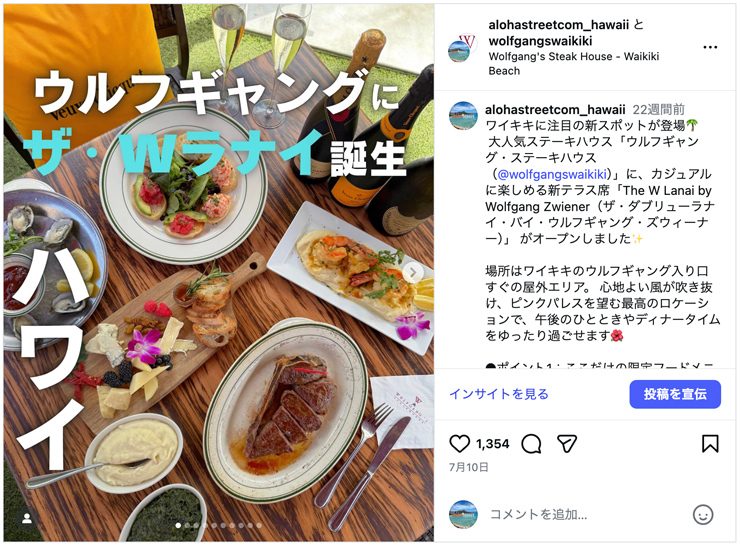Screen dimensions: 740x547
Task: Select the second carousel indicator dot
Action: [x=187, y=525]
